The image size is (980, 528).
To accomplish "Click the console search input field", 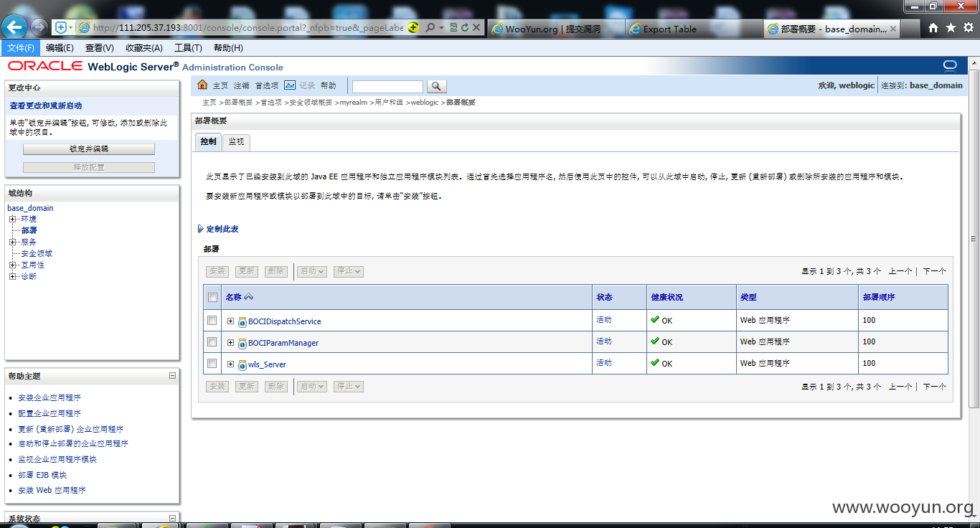I will (x=387, y=86).
